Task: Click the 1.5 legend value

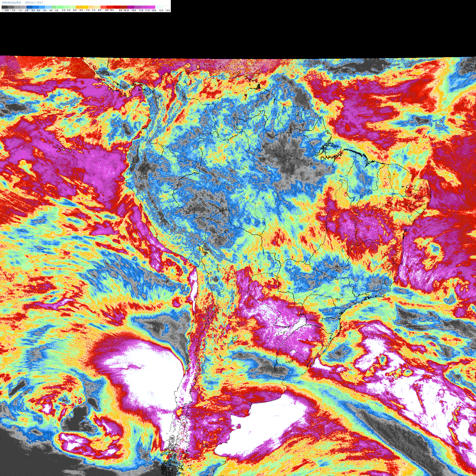Action: click(20, 10)
